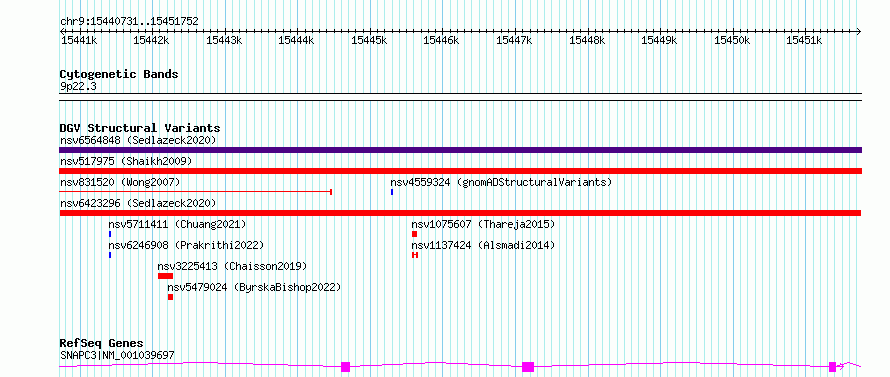
Task: Select the nsv6246908 blue variant marker
Action: [110, 255]
